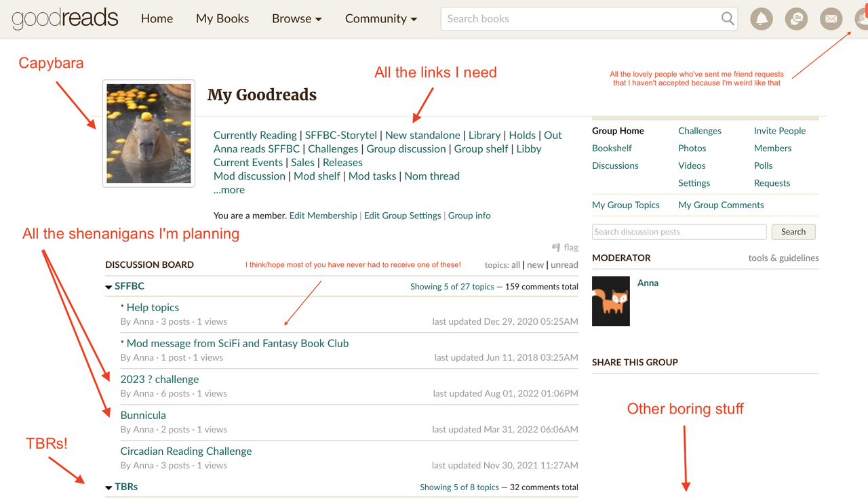Open the 2023 ? challenge topic
This screenshot has width=868, height=501.
coord(159,379)
